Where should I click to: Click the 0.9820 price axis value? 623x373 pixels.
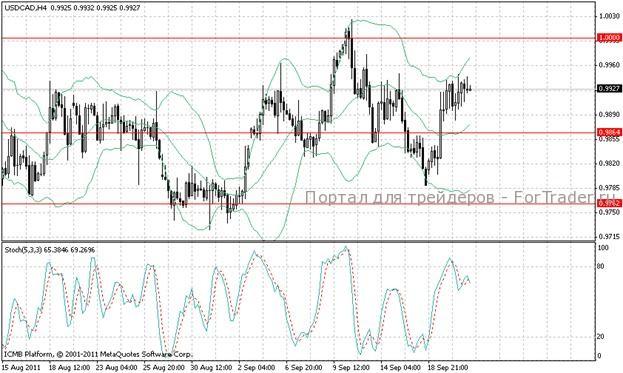click(x=609, y=163)
